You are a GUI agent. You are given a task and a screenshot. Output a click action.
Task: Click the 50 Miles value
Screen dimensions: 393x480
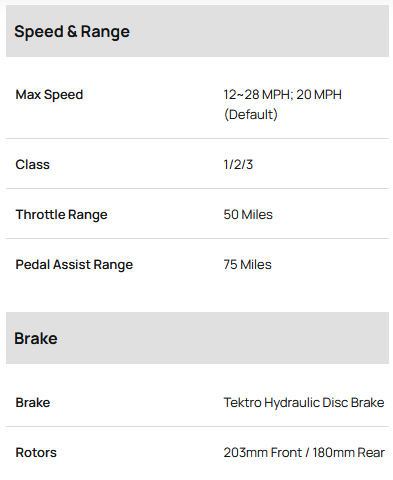[248, 215]
